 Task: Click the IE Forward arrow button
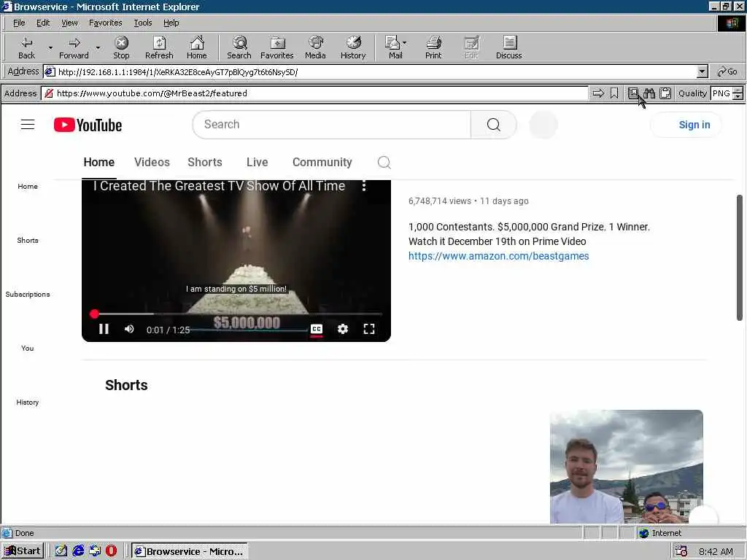(74, 47)
